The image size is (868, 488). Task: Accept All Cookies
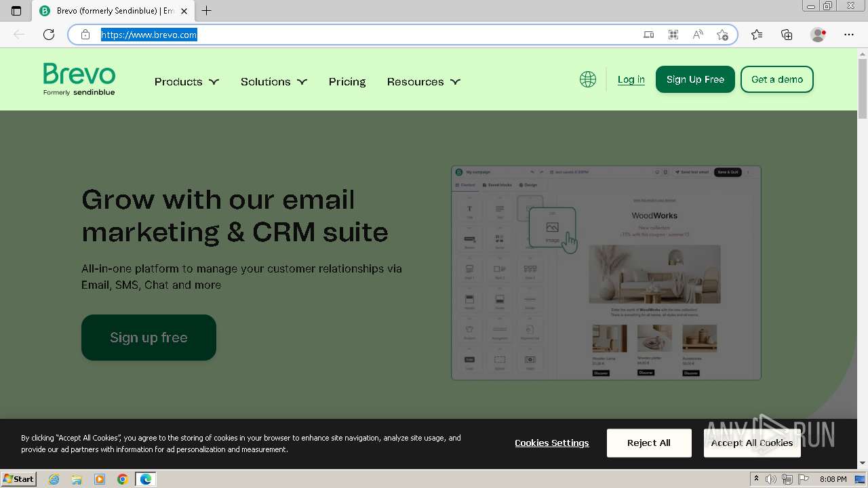(x=752, y=443)
